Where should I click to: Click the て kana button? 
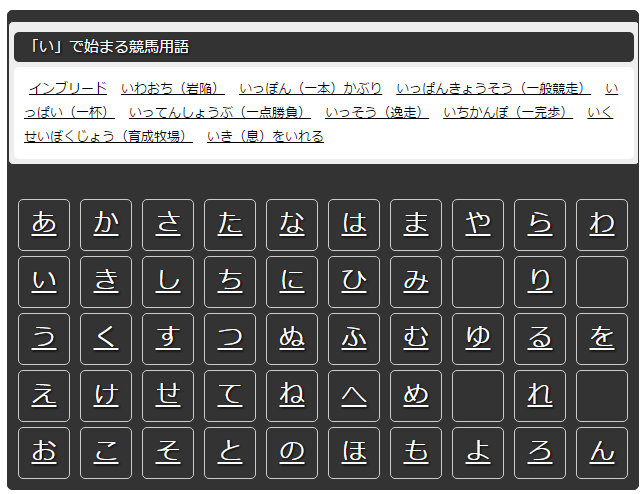[x=230, y=396]
